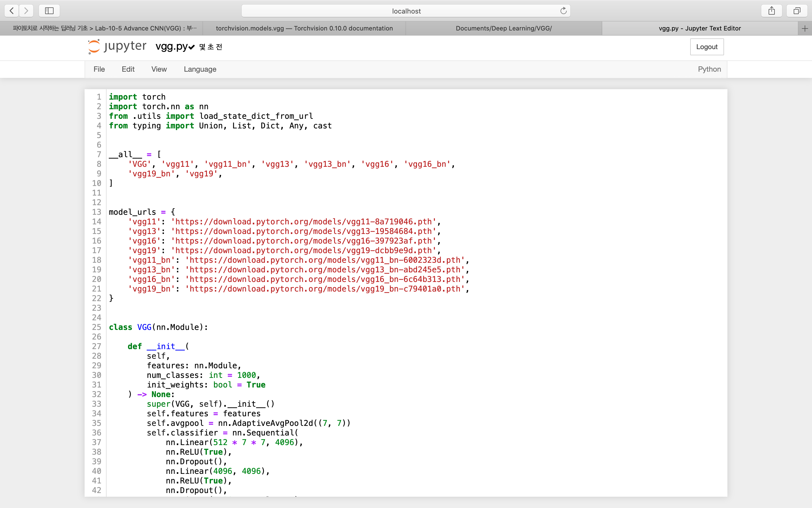
Task: Click 'nn.Linear(512 * 7 * 7, 4096)' line
Action: click(234, 443)
